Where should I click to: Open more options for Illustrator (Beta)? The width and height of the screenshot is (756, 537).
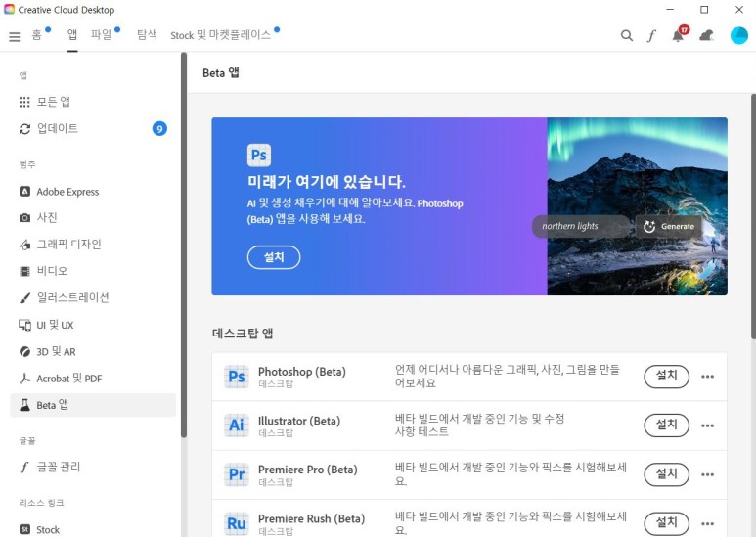707,425
